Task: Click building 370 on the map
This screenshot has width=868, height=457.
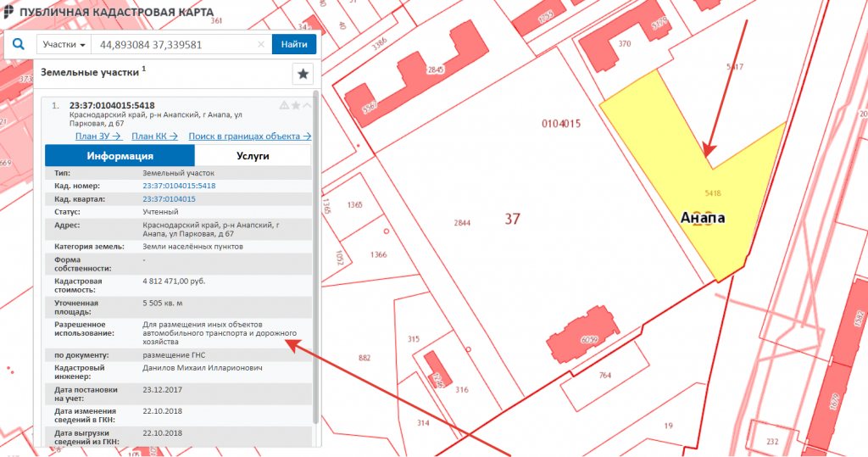Action: click(625, 44)
